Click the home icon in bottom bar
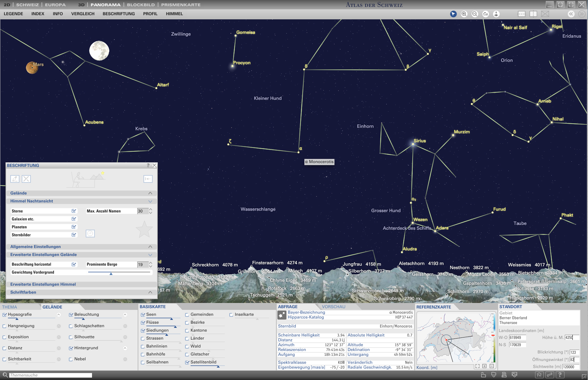This screenshot has height=380, width=588. coord(539,375)
